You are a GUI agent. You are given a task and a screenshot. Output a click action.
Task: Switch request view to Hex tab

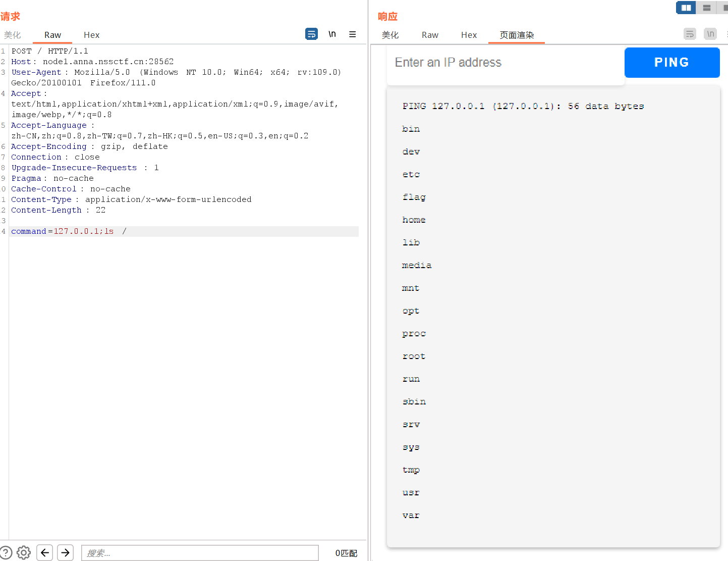(92, 35)
